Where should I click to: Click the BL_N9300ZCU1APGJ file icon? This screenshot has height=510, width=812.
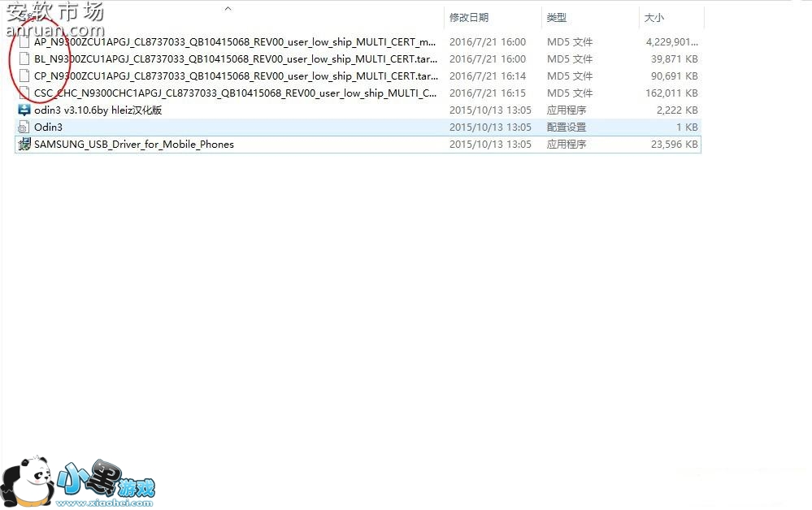24,59
